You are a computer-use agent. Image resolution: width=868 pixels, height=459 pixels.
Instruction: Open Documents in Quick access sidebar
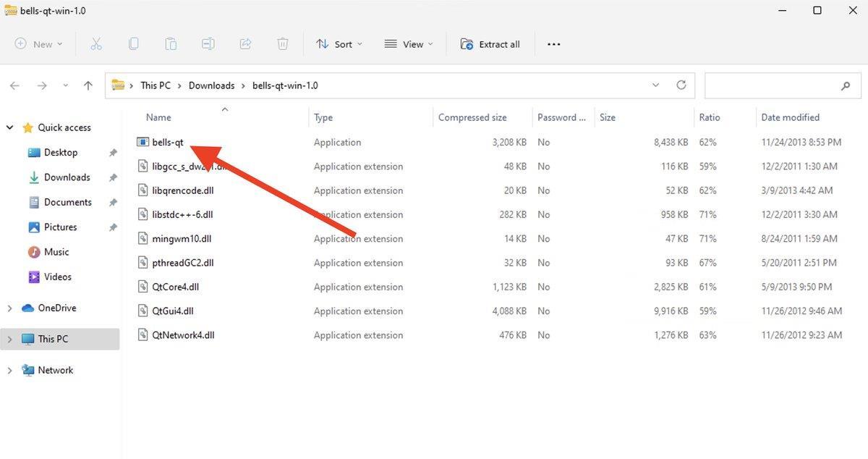tap(67, 203)
